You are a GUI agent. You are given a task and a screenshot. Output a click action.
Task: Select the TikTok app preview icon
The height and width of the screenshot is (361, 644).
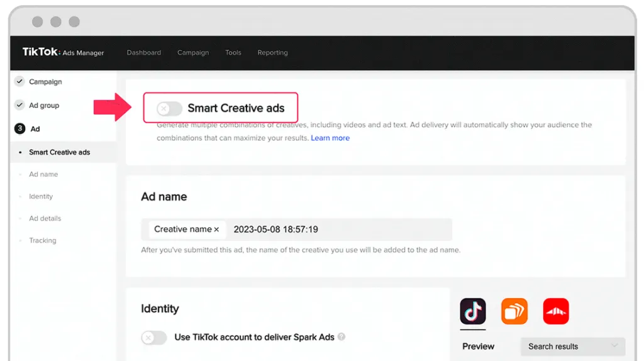pos(473,311)
